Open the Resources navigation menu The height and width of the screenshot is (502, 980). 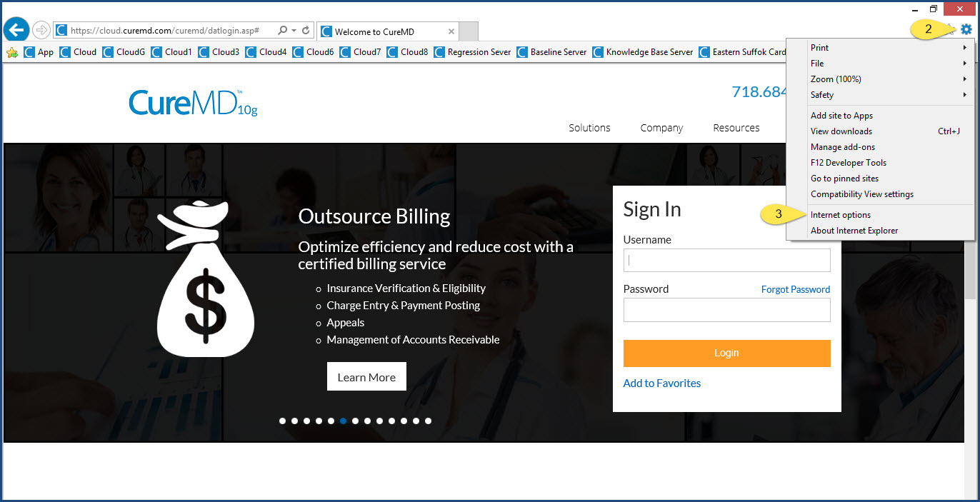click(x=736, y=128)
